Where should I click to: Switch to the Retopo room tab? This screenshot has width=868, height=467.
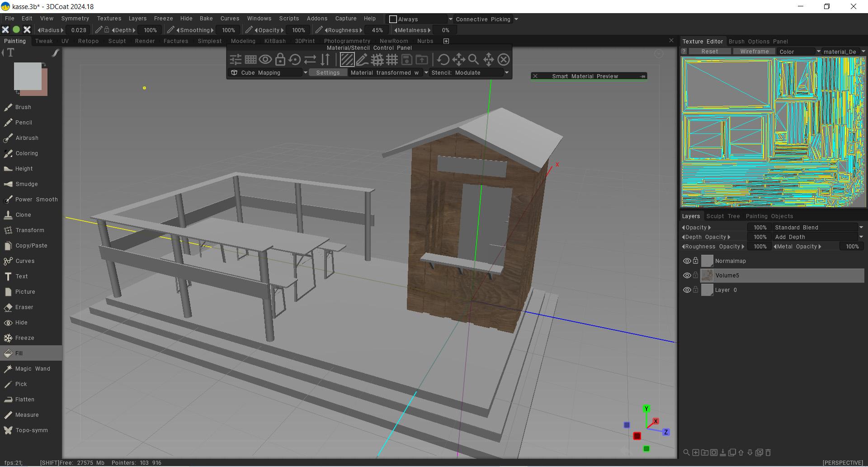coord(88,41)
